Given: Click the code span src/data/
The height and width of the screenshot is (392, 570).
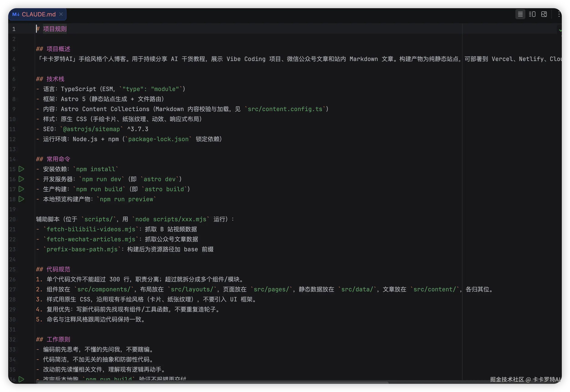Looking at the screenshot, I should (357, 289).
